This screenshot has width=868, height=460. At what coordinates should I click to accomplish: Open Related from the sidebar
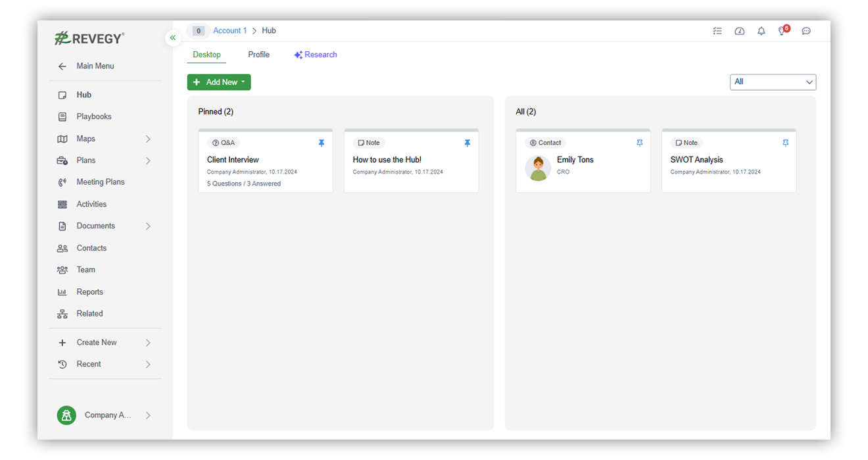pyautogui.click(x=90, y=314)
